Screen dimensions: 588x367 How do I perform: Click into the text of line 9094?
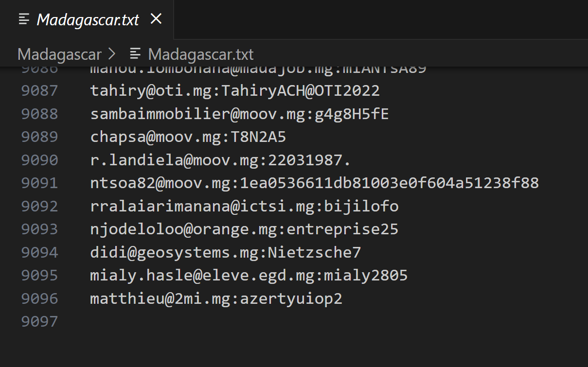point(225,252)
